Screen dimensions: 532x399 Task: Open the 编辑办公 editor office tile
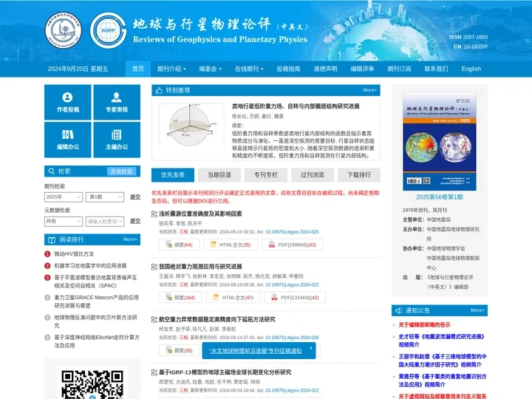tap(67, 140)
